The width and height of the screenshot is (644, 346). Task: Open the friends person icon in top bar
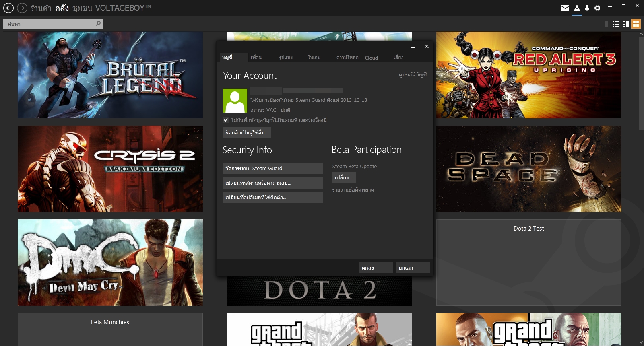(x=577, y=8)
